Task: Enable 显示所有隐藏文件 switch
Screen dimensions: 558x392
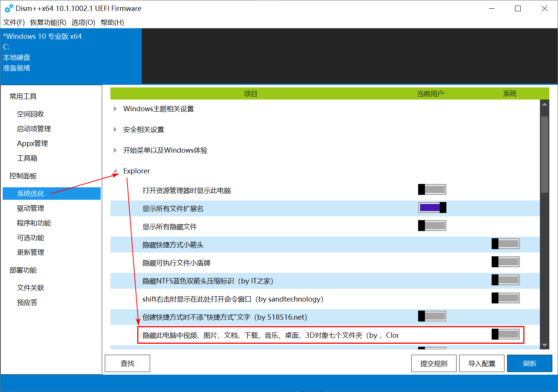Action: point(432,225)
